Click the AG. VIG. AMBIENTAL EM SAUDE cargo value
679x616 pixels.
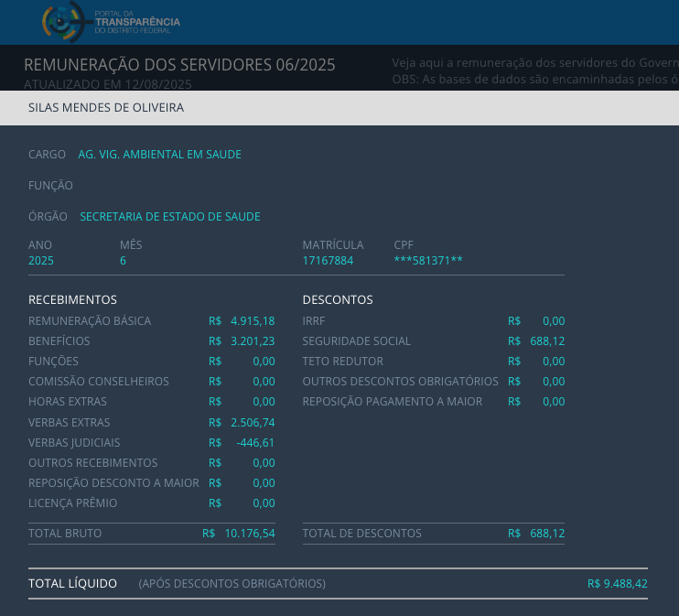[159, 155]
